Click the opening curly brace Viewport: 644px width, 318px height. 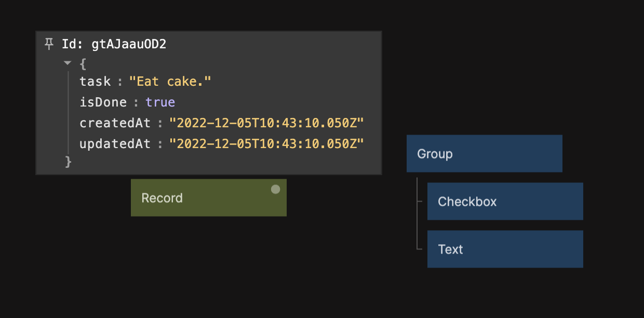click(x=83, y=63)
